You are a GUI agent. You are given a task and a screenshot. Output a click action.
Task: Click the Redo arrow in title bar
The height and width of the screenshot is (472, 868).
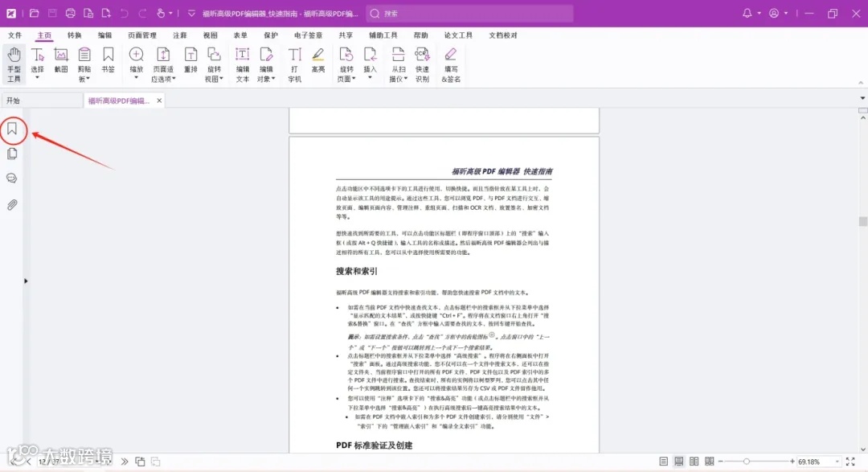143,14
